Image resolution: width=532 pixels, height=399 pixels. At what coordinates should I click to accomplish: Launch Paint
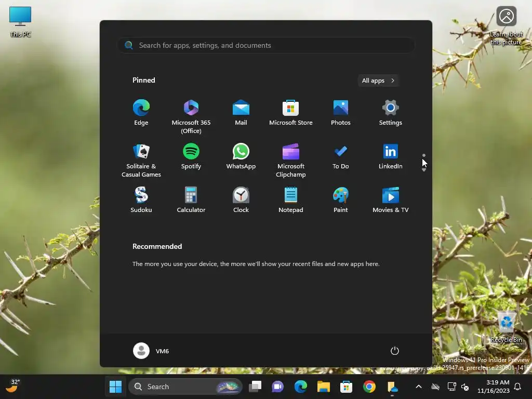[341, 200]
